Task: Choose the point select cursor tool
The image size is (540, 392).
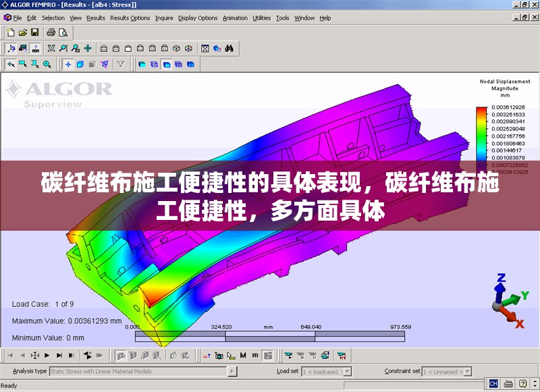Action: (x=11, y=64)
